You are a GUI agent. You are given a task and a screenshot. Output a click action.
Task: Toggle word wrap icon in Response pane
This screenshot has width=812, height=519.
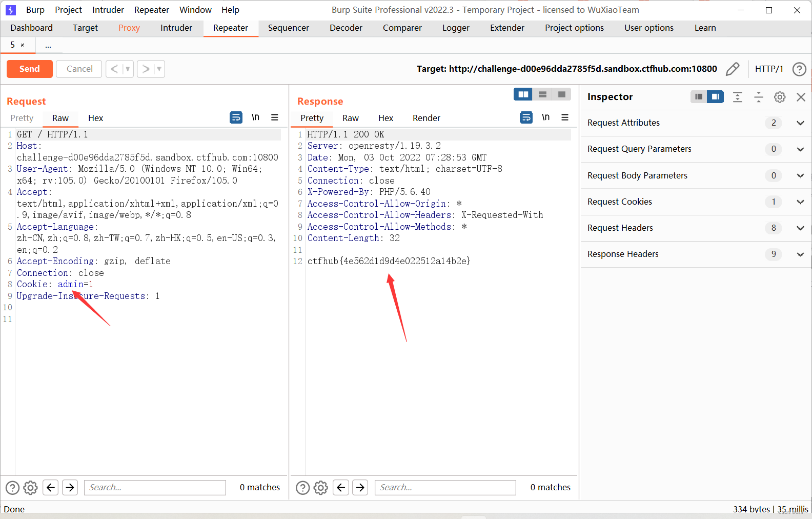(526, 117)
